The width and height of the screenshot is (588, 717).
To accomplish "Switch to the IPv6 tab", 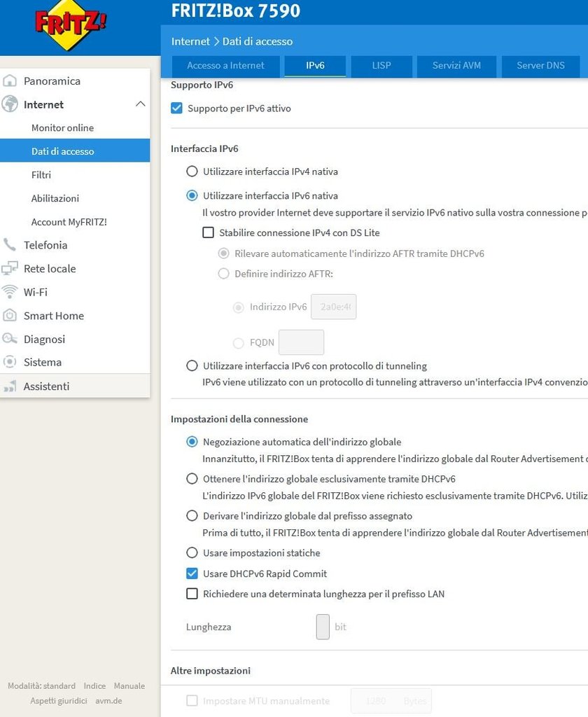I will coord(315,65).
